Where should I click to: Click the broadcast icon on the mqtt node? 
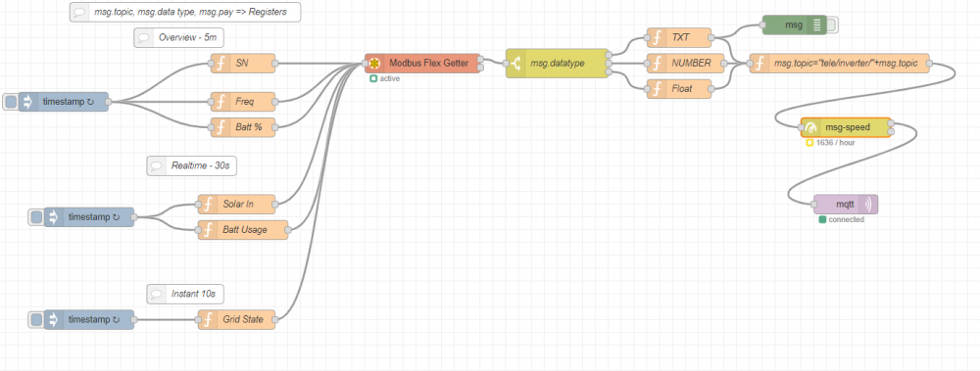coord(868,205)
